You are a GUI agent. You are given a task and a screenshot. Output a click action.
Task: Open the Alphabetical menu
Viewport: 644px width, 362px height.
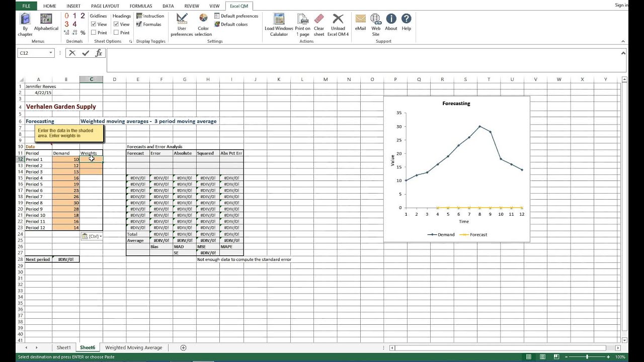(x=46, y=23)
